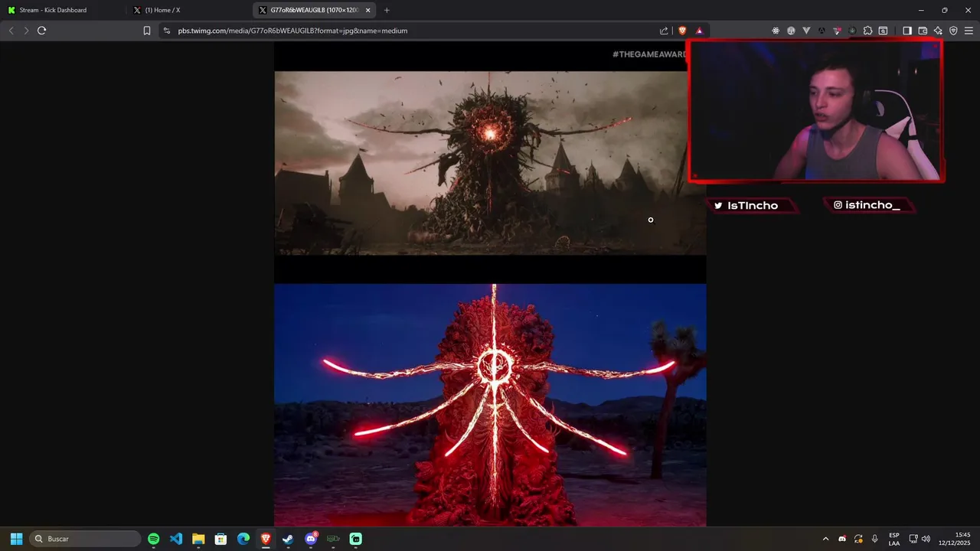This screenshot has height=551, width=980.
Task: Open the V-shaped Vue extension icon
Action: 806,31
